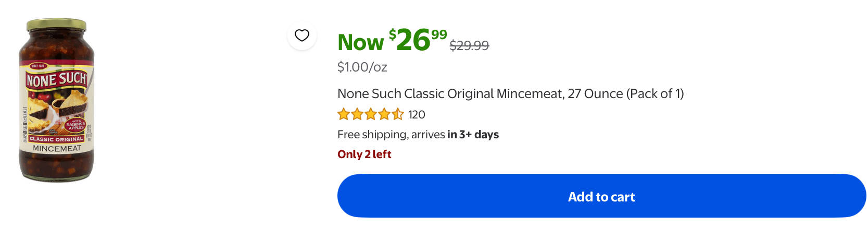Click the first star in the rating
The image size is (868, 227).
coord(344,114)
